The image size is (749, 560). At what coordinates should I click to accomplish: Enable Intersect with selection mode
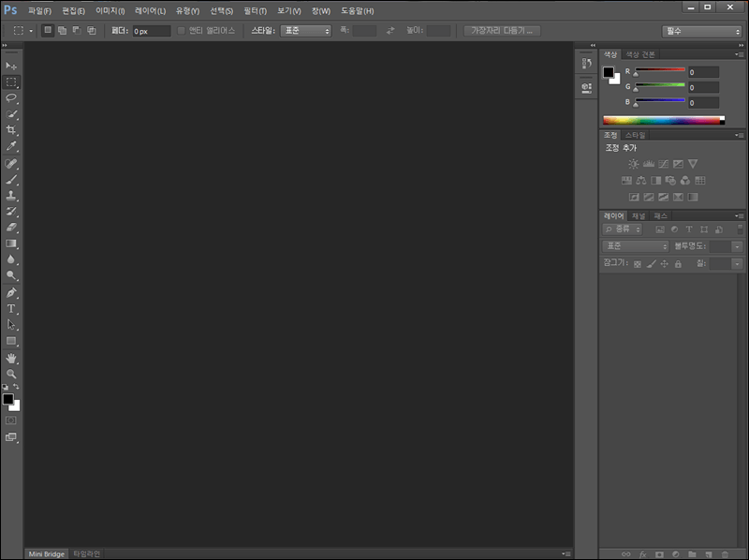tap(91, 30)
